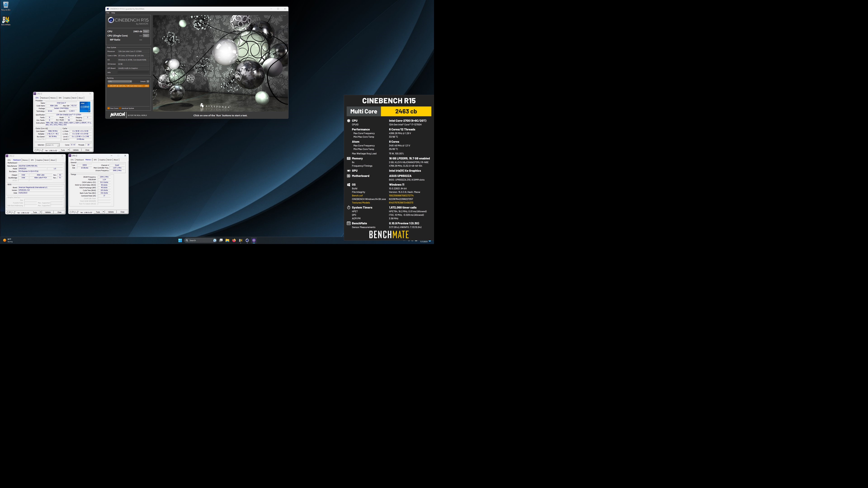The image size is (868, 488).
Task: Click the Info text field in Cinebench
Action: point(133,72)
